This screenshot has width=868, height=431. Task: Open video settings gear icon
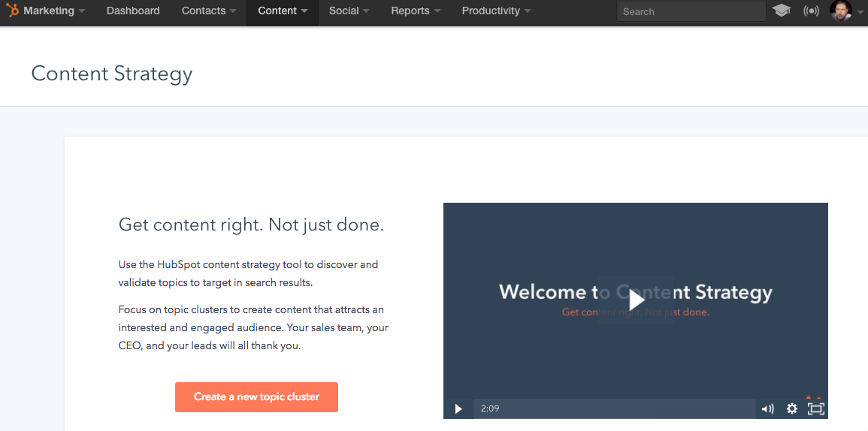[x=791, y=408]
